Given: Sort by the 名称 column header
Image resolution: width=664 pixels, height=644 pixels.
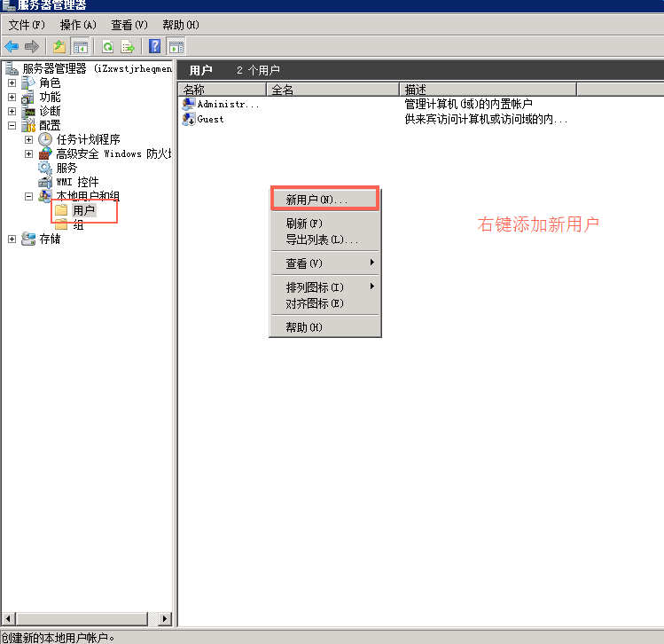Looking at the screenshot, I should 222,90.
